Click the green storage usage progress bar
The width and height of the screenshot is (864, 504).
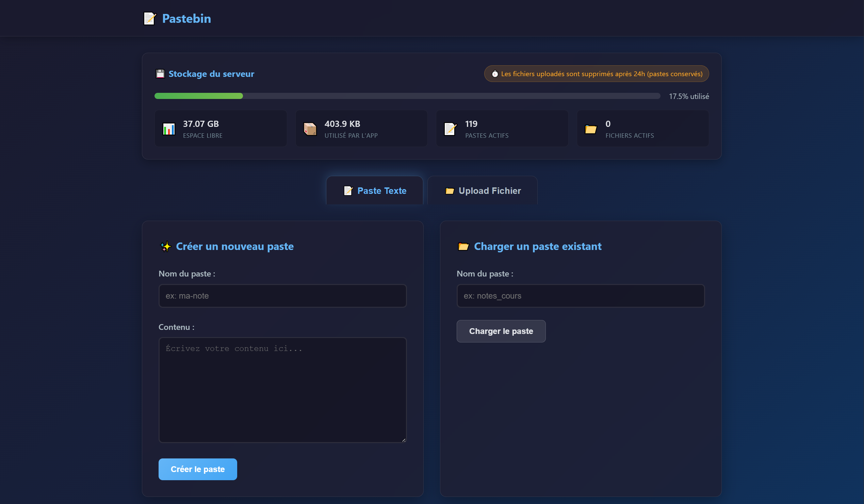pos(199,96)
